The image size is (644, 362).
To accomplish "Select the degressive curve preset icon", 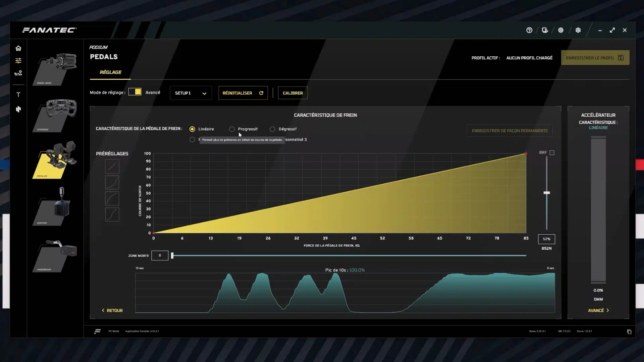I will tap(112, 198).
